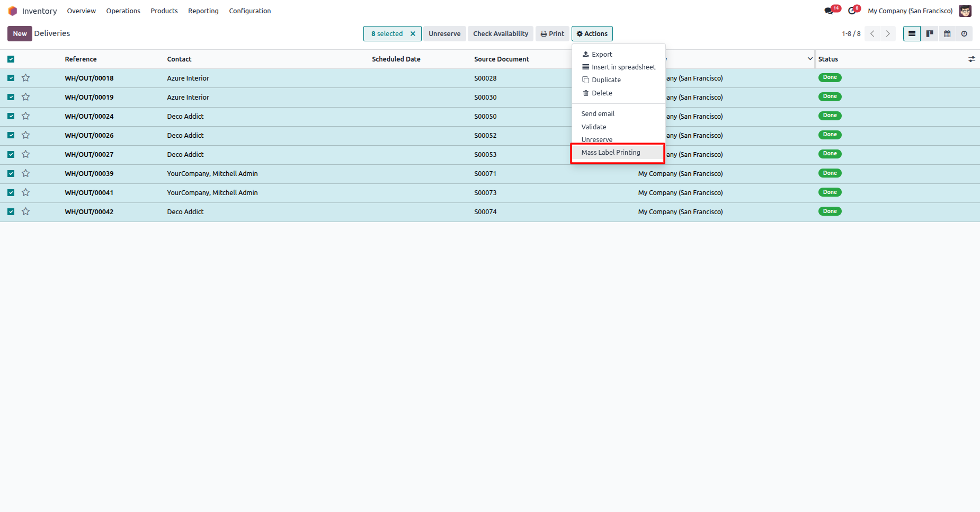This screenshot has width=980, height=512.
Task: Switch to calendar view
Action: click(947, 34)
